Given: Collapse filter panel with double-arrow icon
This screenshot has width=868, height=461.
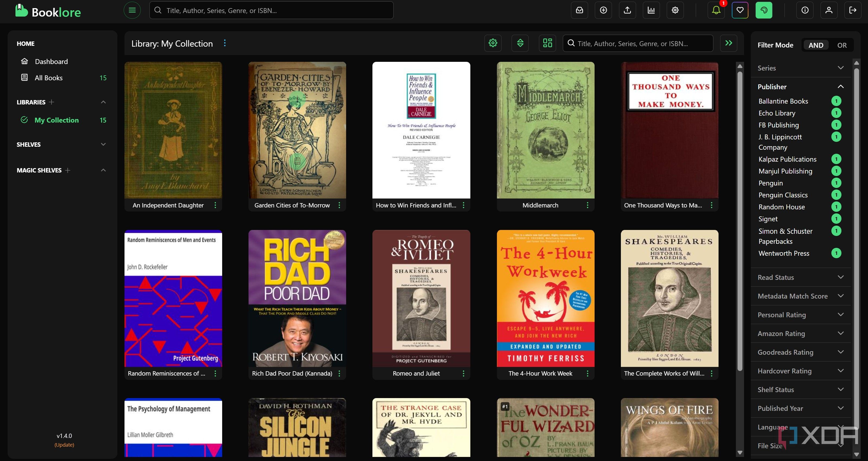Looking at the screenshot, I should 729,43.
